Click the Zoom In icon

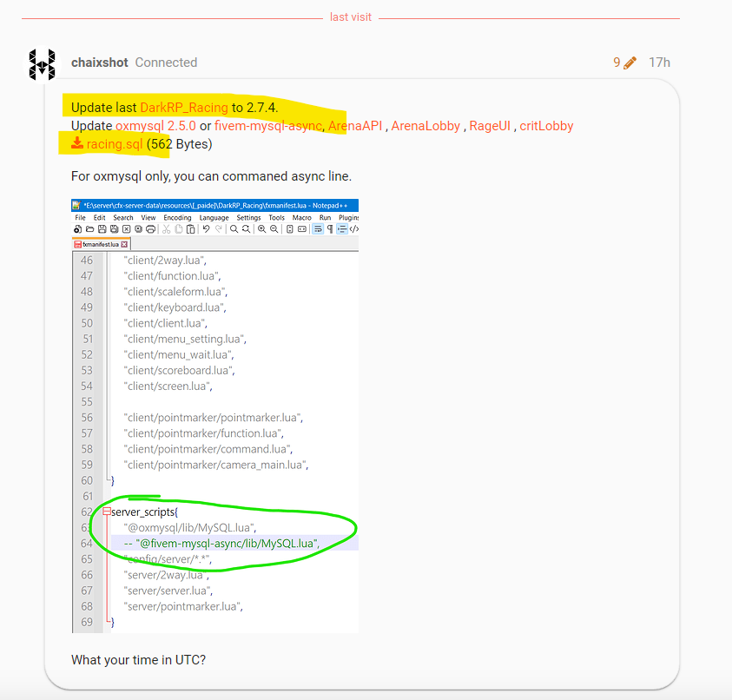point(262,228)
